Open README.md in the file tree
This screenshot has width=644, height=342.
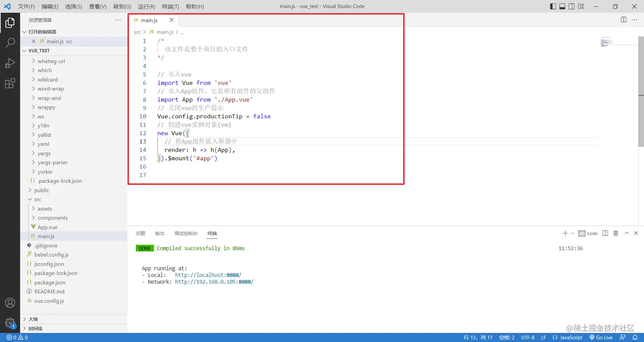click(x=74, y=291)
